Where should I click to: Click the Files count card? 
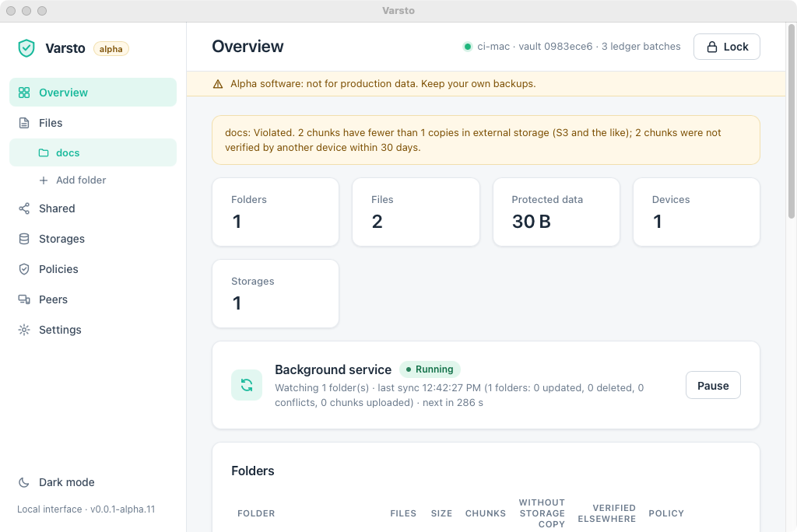pyautogui.click(x=416, y=212)
